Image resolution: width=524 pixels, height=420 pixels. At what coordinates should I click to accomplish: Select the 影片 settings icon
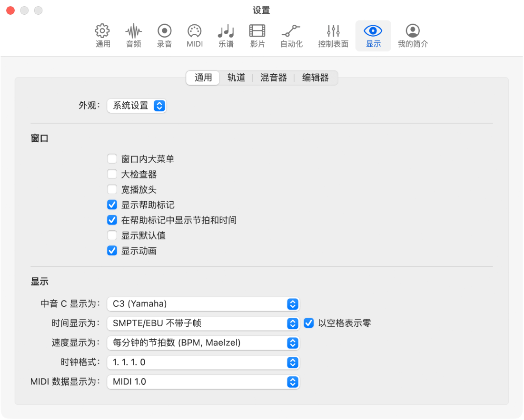pos(257,35)
